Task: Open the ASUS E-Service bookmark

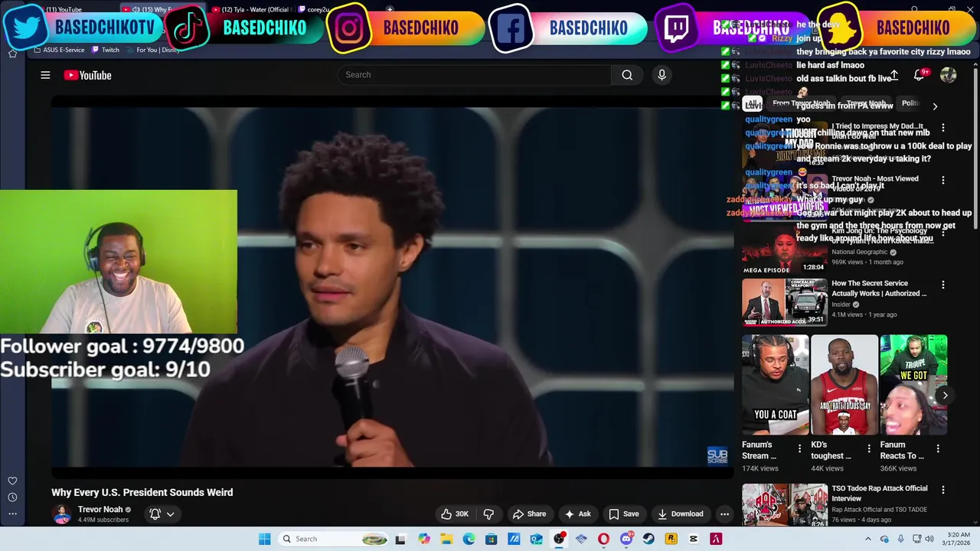Action: (x=59, y=50)
